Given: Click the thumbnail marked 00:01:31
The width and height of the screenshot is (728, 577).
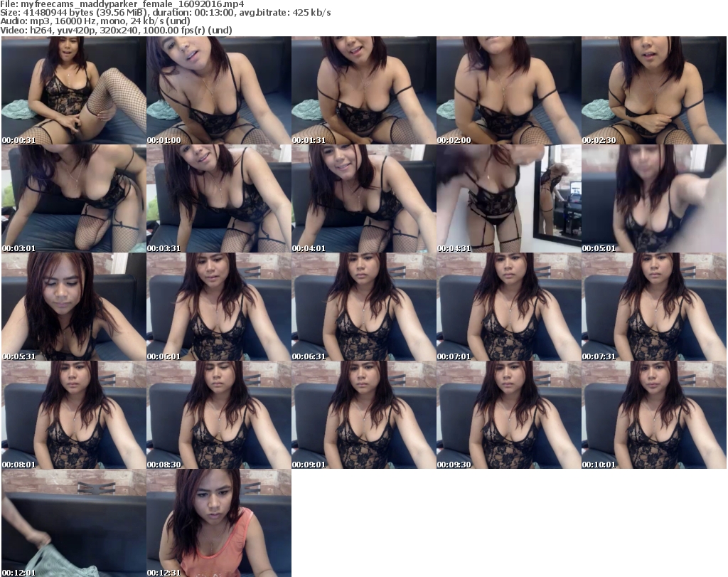Looking at the screenshot, I should (x=363, y=90).
